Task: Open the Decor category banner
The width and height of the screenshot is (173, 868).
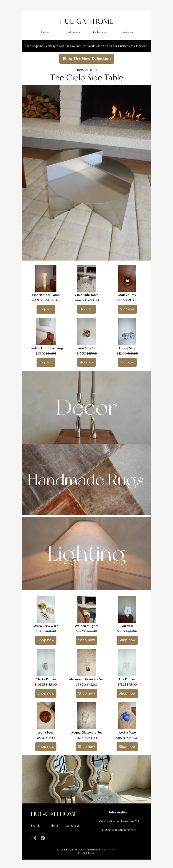Action: (x=86, y=407)
